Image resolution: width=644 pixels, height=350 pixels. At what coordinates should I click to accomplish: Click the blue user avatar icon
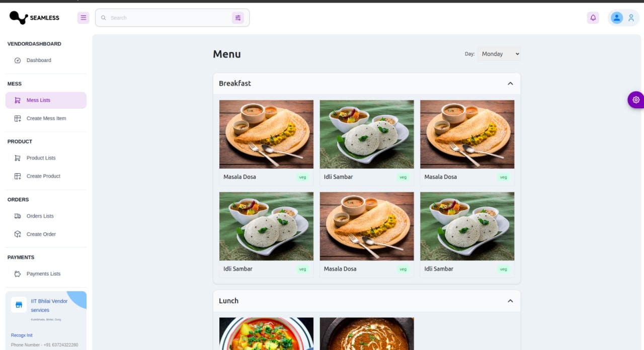pyautogui.click(x=617, y=18)
